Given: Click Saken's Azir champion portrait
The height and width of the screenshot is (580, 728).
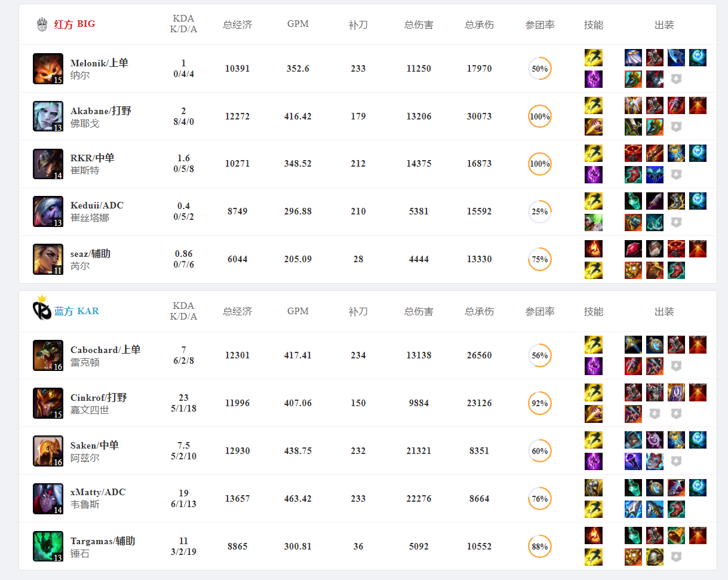Looking at the screenshot, I should (48, 450).
